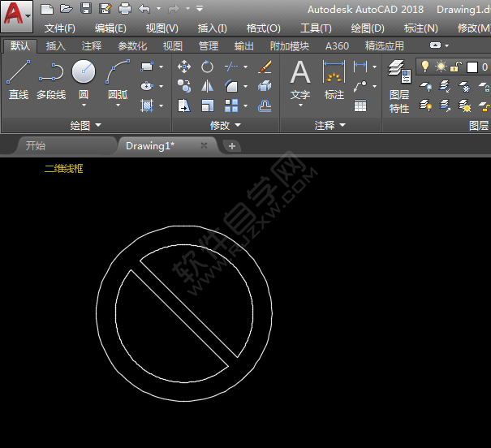Screen dimensions: 491x448
Task: Undo the last action
Action: [144, 9]
